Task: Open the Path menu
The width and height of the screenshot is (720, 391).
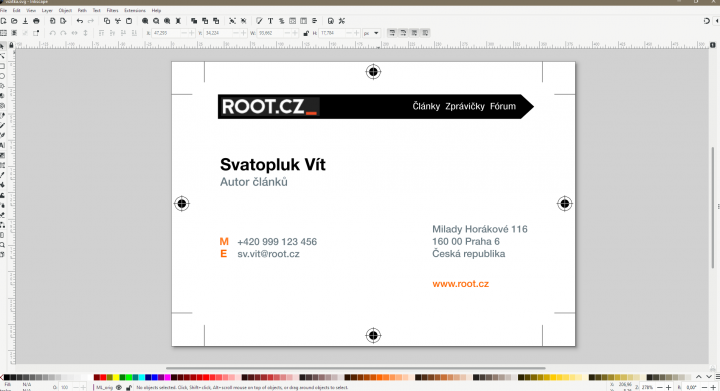Action: pos(82,10)
